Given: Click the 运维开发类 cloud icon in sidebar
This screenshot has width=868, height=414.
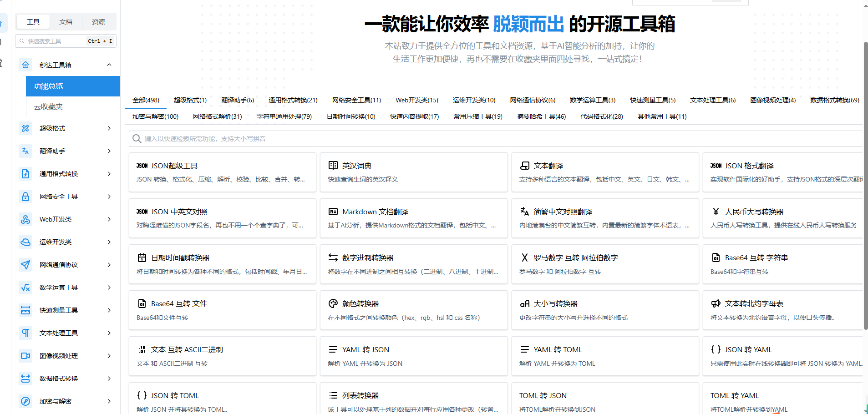Looking at the screenshot, I should coord(25,242).
